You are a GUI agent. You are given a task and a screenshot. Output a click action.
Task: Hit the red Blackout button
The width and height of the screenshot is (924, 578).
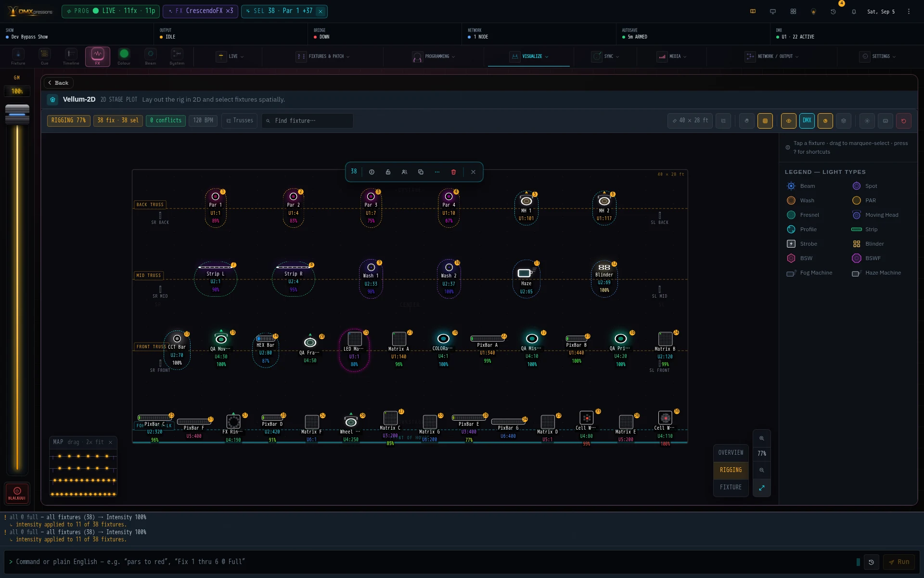(x=17, y=494)
